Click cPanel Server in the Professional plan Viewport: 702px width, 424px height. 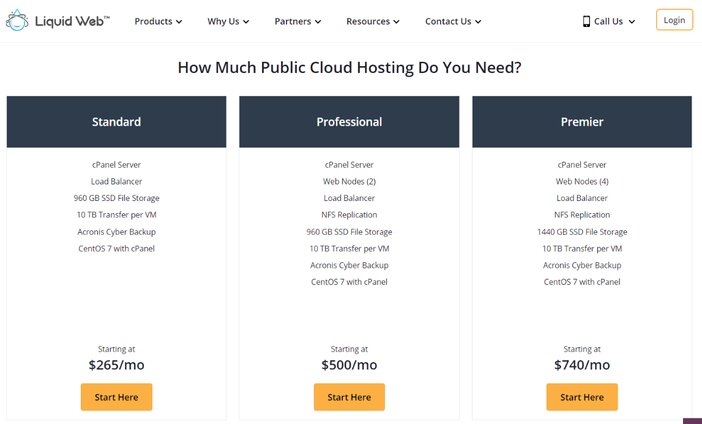349,165
